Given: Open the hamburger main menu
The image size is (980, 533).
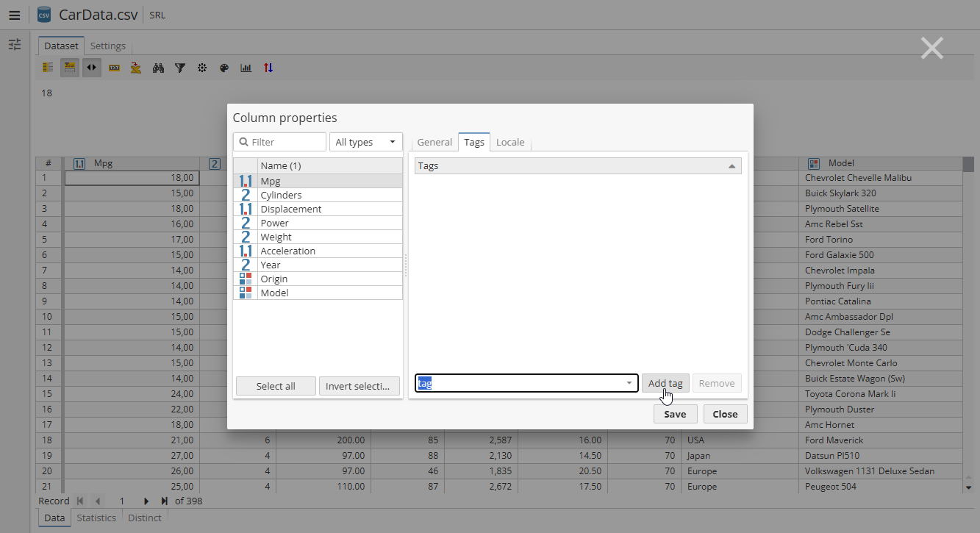Looking at the screenshot, I should click(15, 15).
